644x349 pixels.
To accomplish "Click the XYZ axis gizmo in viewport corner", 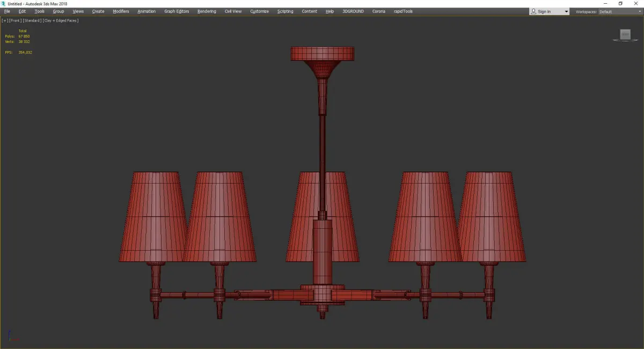I will [x=13, y=337].
